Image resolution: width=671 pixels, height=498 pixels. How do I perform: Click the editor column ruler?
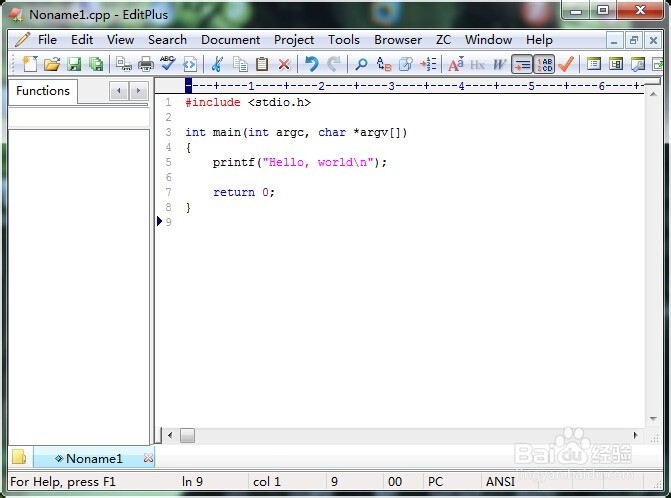(x=414, y=86)
